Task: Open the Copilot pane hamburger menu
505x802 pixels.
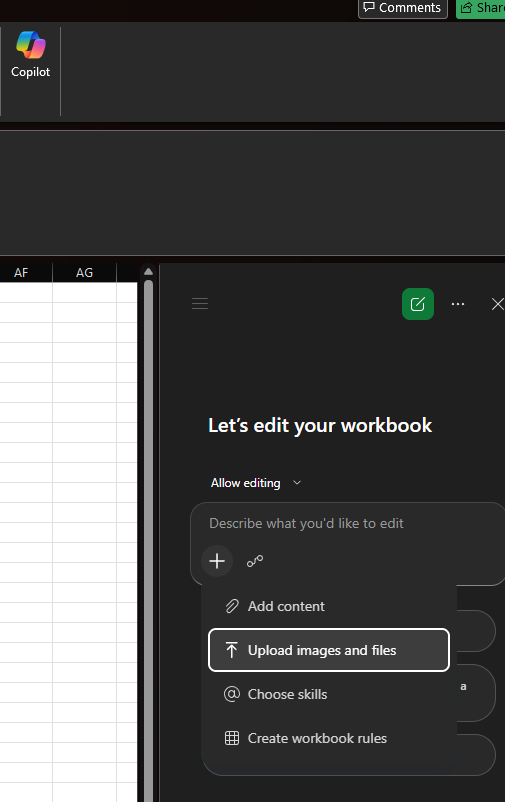Action: (x=200, y=304)
